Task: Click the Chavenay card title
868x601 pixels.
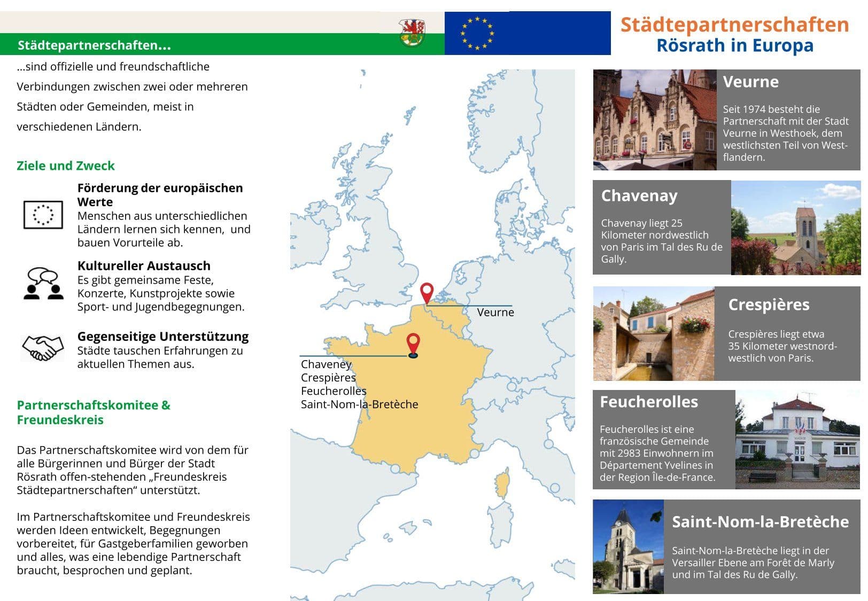Action: 639,196
